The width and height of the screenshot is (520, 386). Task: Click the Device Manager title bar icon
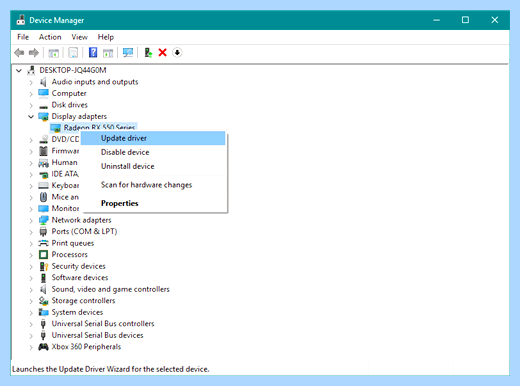(21, 20)
